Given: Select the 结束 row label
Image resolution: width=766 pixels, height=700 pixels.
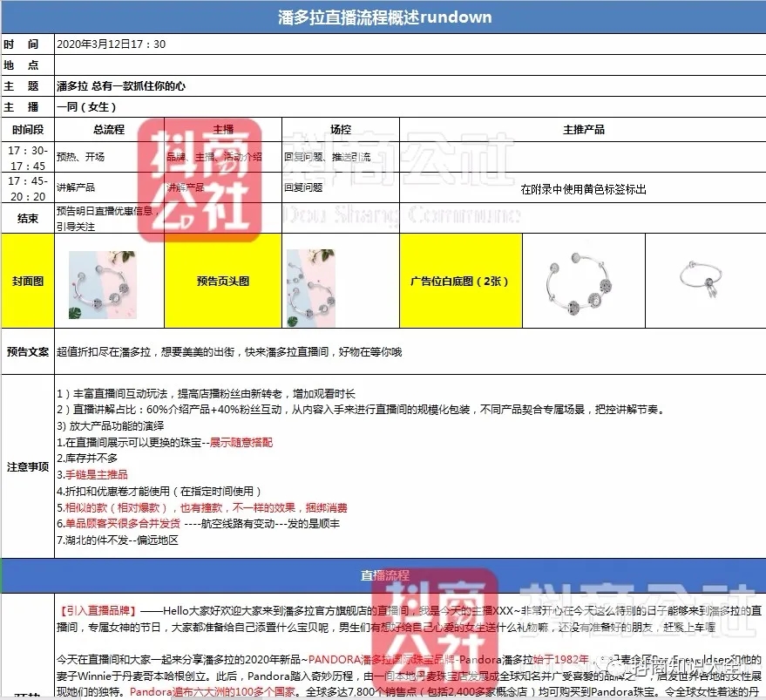Looking at the screenshot, I should pos(28,218).
